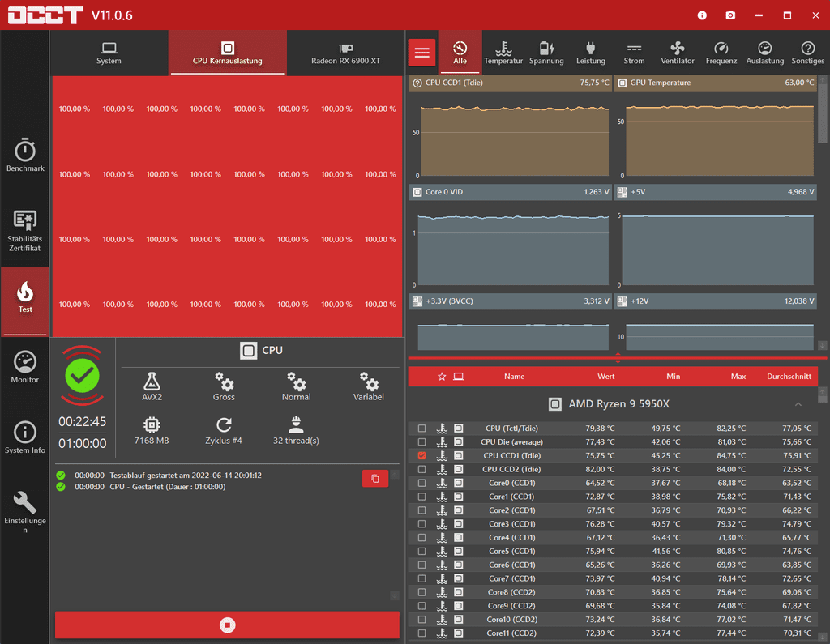Check the Core11 (CCD2) checkbox
The width and height of the screenshot is (830, 644).
pos(421,633)
